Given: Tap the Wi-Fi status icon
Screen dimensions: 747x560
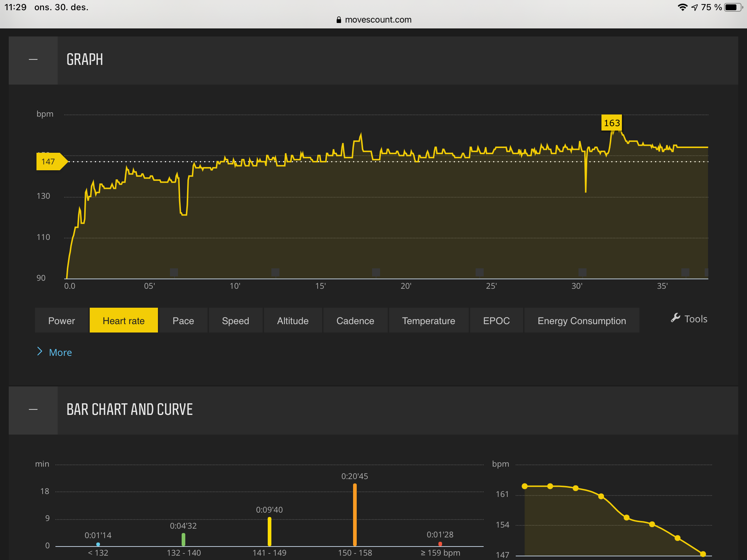Looking at the screenshot, I should [682, 7].
